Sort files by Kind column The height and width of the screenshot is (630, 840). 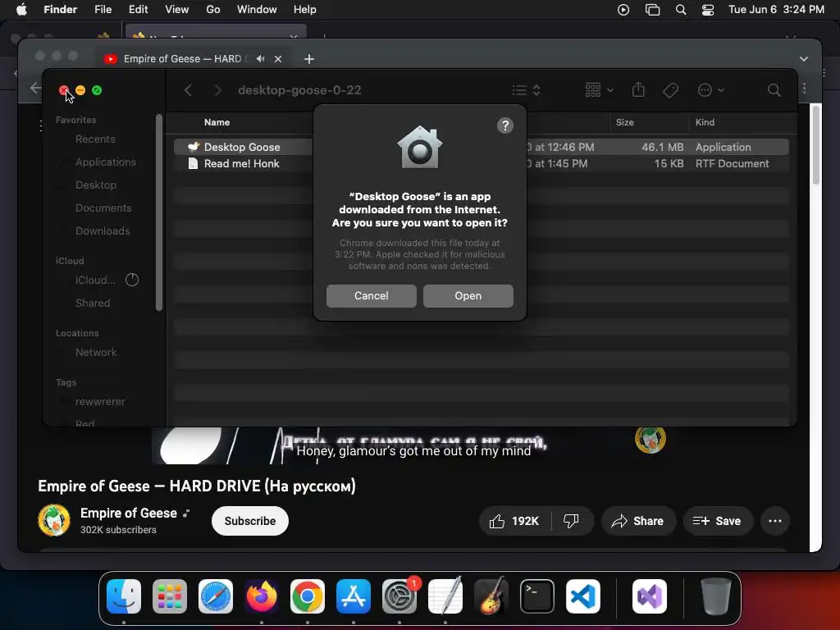point(705,122)
